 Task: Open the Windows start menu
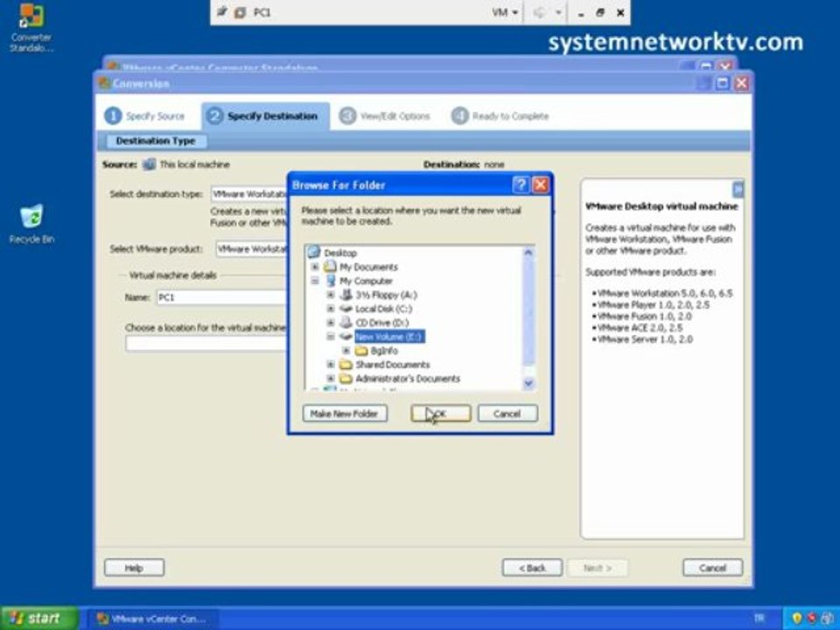pyautogui.click(x=39, y=619)
